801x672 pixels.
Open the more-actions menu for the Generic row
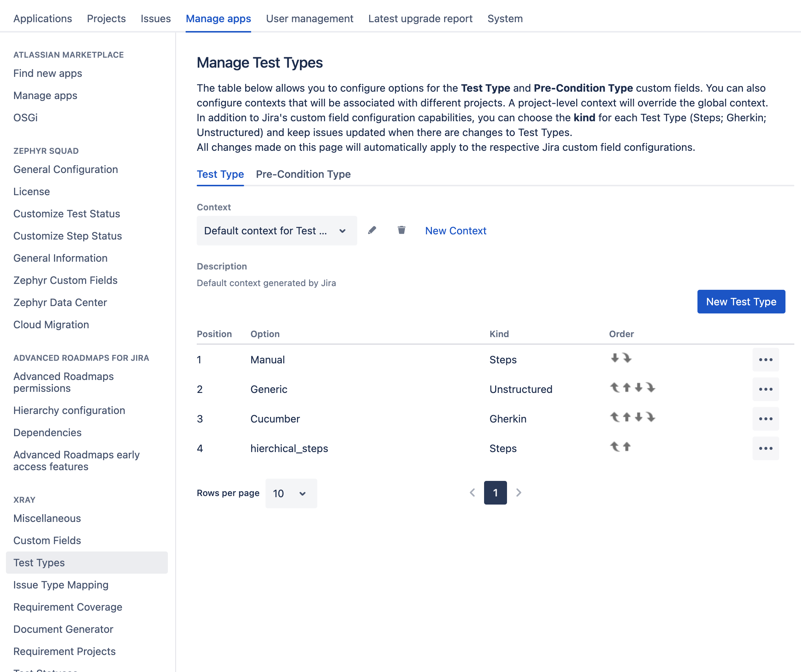(765, 389)
